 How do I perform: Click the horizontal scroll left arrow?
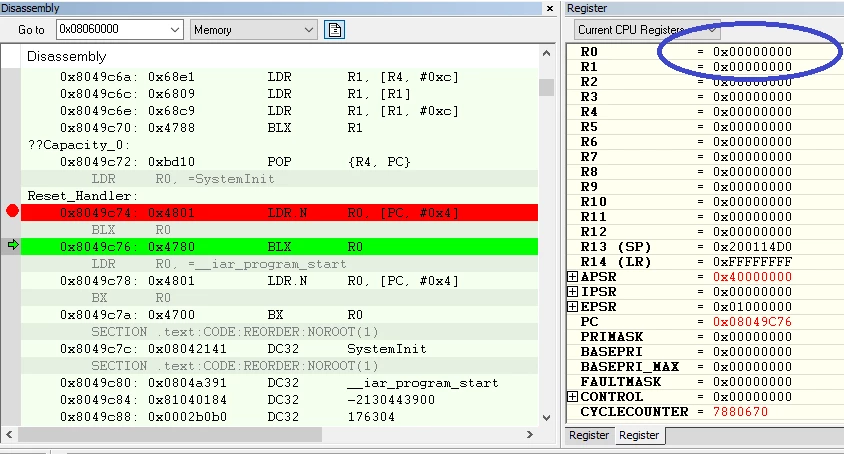point(9,434)
